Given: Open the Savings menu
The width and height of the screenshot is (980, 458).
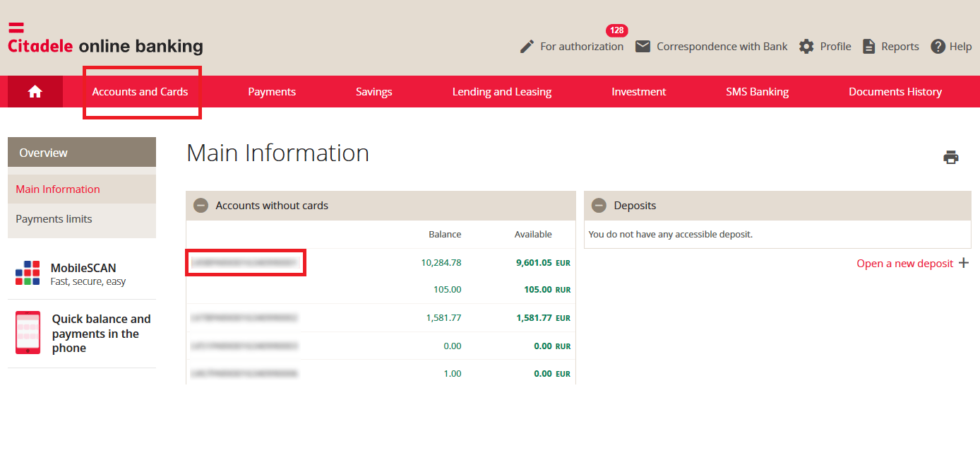Looking at the screenshot, I should tap(374, 92).
